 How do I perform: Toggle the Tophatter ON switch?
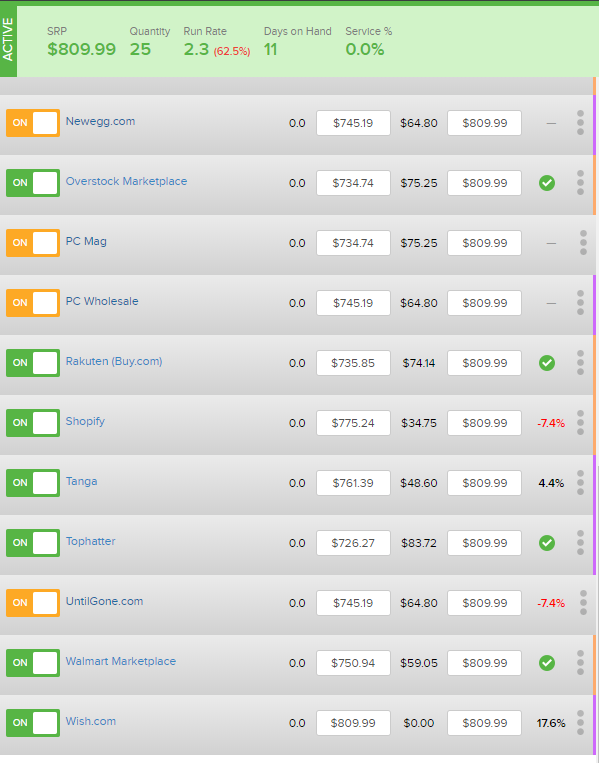point(33,543)
